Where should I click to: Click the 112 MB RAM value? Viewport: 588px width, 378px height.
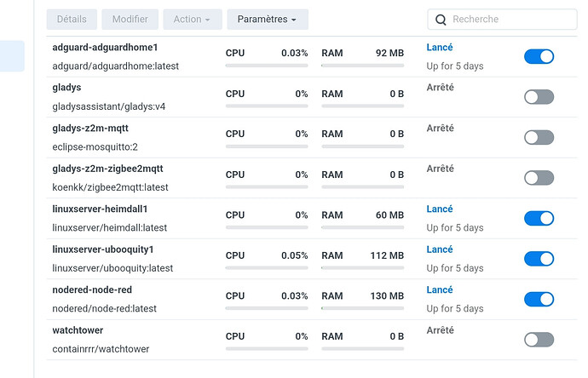click(387, 255)
